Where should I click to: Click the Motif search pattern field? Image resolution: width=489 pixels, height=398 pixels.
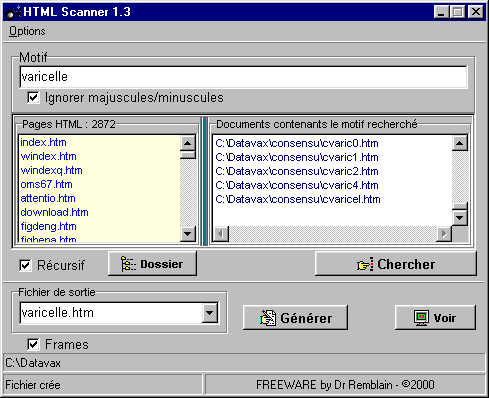pyautogui.click(x=243, y=77)
